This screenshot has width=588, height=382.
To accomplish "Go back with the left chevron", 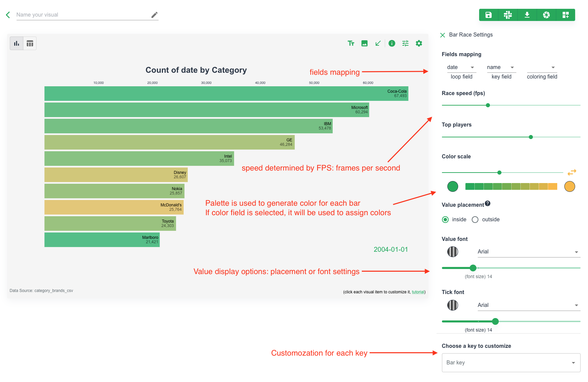I will [x=8, y=15].
